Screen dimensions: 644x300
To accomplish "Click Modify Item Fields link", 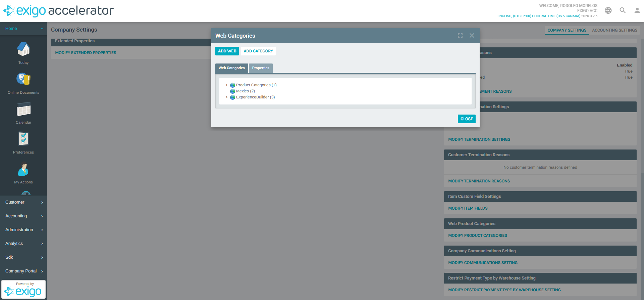I will [x=468, y=208].
